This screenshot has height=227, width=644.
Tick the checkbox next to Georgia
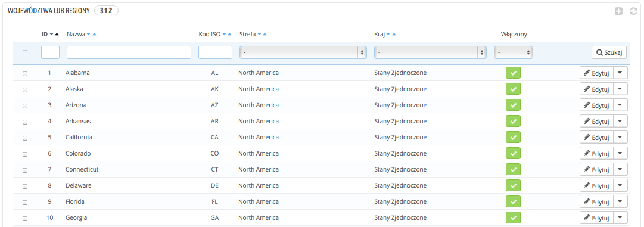(x=25, y=218)
